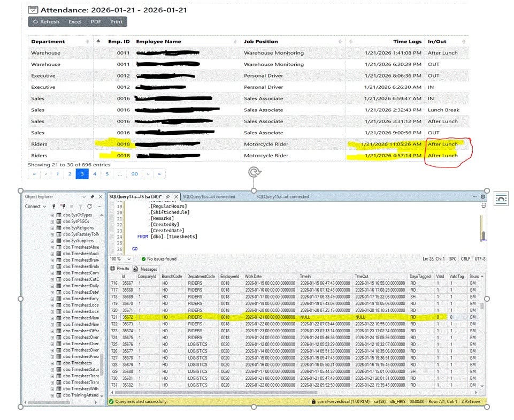Click the UTF-8 encoding indicator

pos(480,259)
